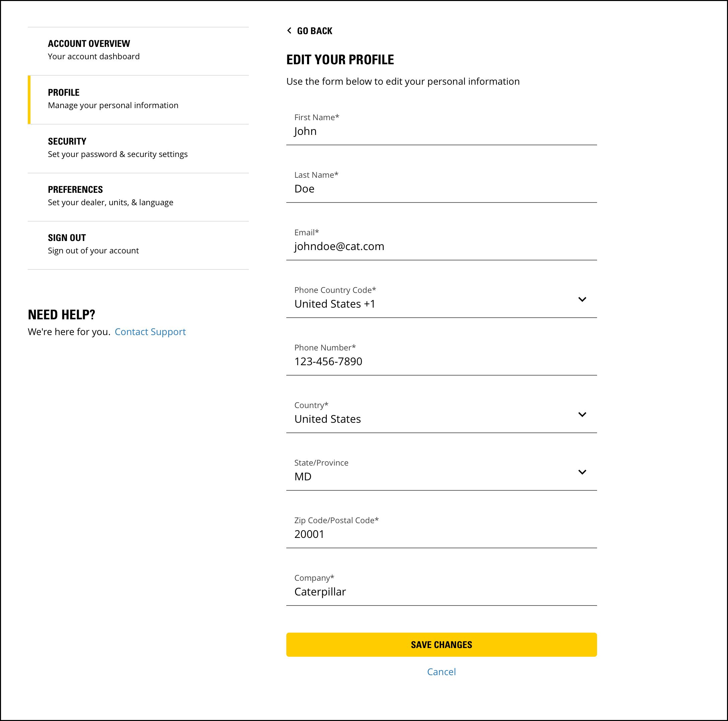The width and height of the screenshot is (728, 721).
Task: Click into the Phone Number field
Action: pos(441,362)
